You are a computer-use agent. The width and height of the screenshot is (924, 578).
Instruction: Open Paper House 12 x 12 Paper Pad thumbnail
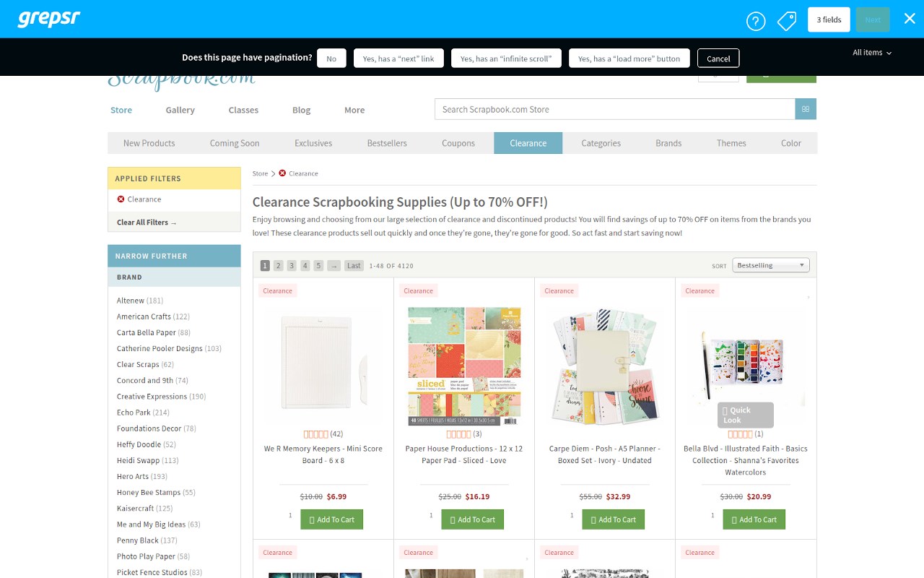coord(464,366)
